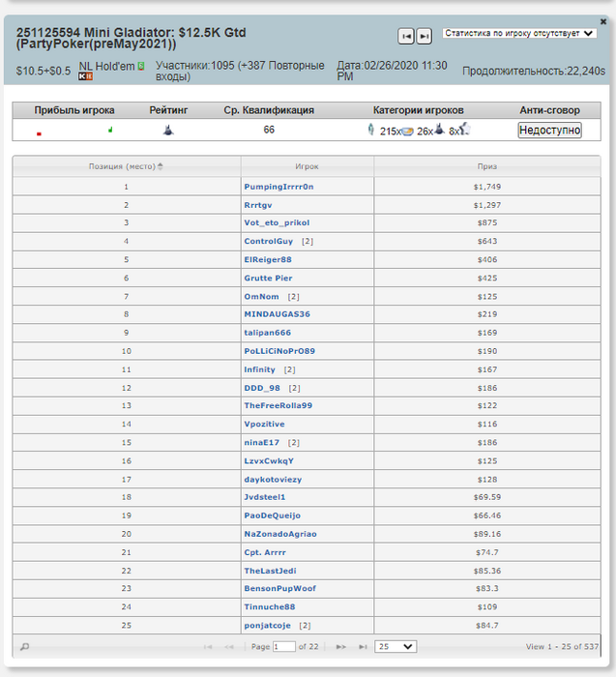Image resolution: width=616 pixels, height=677 pixels.
Task: Click the KO badge icon under NL Hold'em
Action: [x=85, y=76]
